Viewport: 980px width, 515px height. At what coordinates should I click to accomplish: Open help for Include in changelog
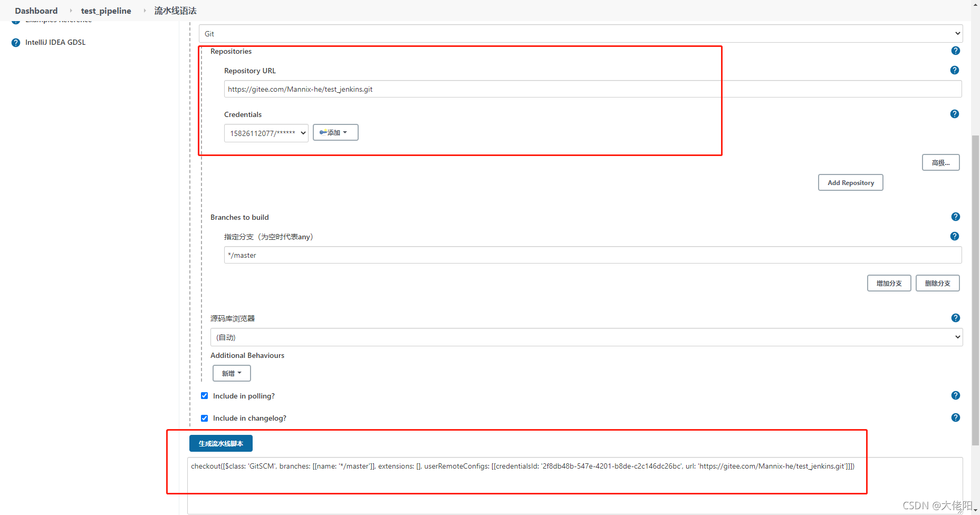point(955,417)
